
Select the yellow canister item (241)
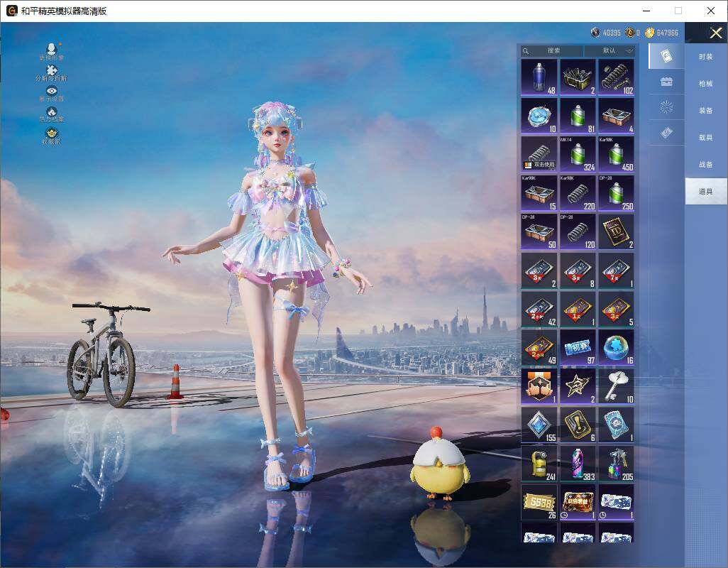tap(539, 464)
